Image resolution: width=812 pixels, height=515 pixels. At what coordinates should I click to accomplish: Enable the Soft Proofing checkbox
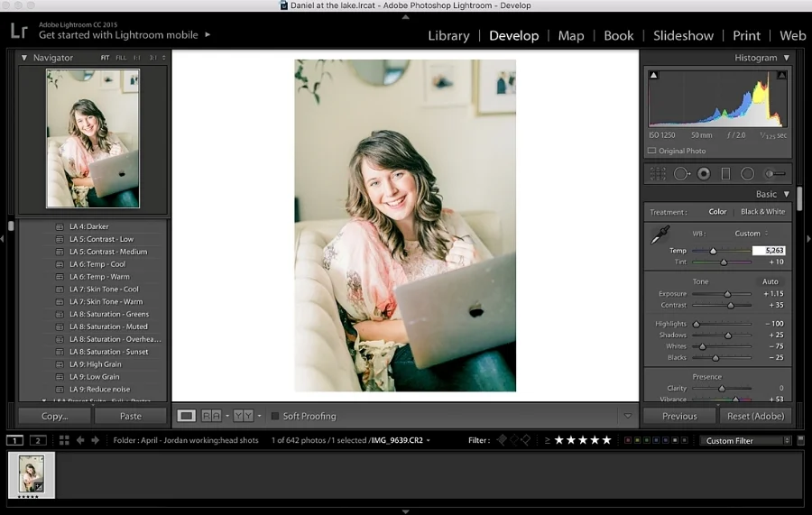[275, 416]
